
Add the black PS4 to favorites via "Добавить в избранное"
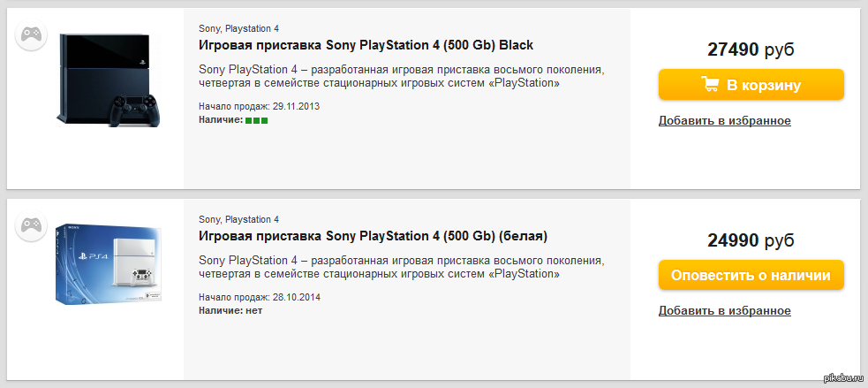724,121
